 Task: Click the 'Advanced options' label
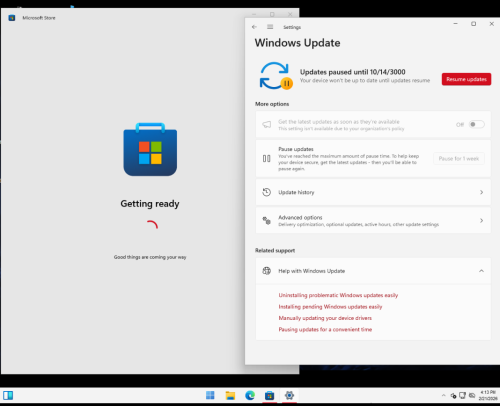300,217
